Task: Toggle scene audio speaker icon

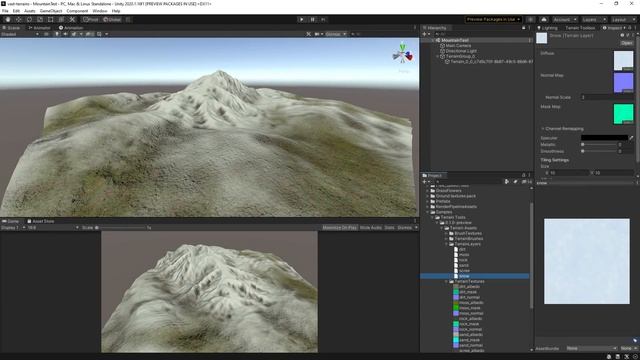Action: coord(65,34)
